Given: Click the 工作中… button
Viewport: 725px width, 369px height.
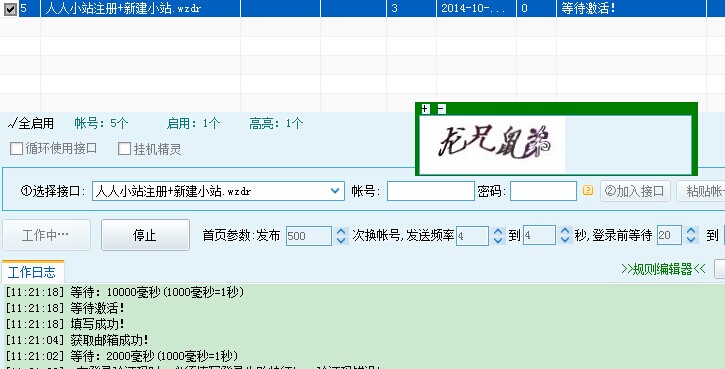Looking at the screenshot, I should click(46, 235).
